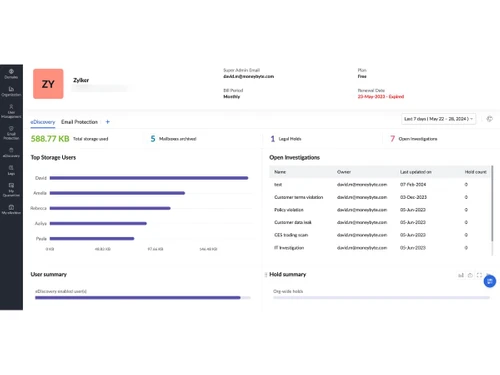Viewport: 500px width, 375px height.
Task: Click the Open Investigations table scrollbar
Action: pos(492,203)
